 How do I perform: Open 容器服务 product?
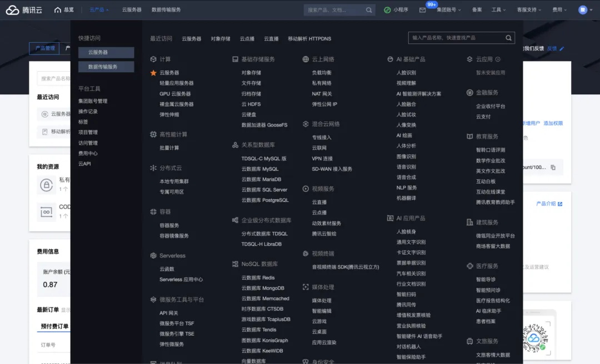tap(169, 225)
